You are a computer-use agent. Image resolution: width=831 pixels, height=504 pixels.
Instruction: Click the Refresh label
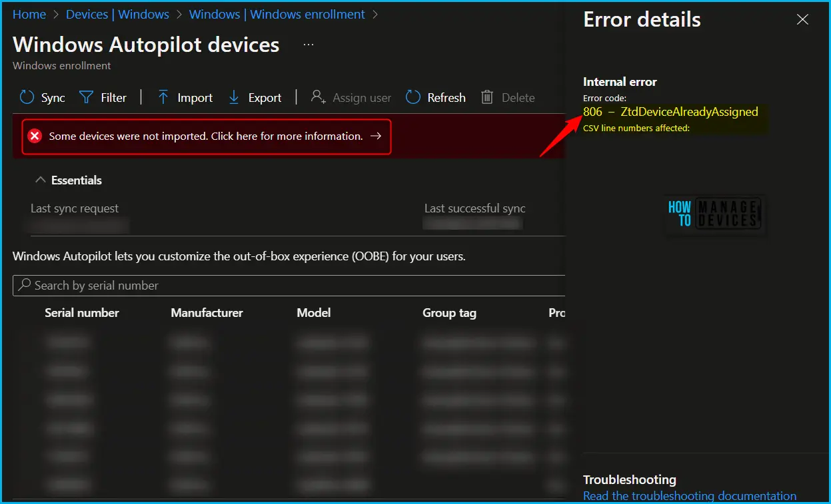(x=446, y=98)
